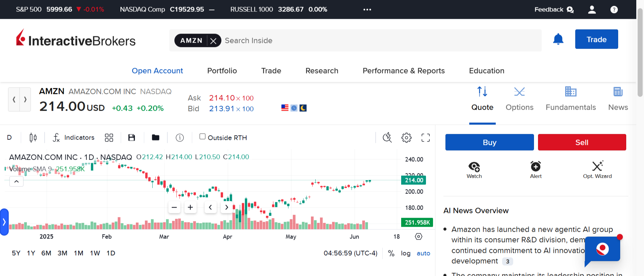Save the chart layout
Viewport: 644px width, 276px height.
(x=131, y=137)
